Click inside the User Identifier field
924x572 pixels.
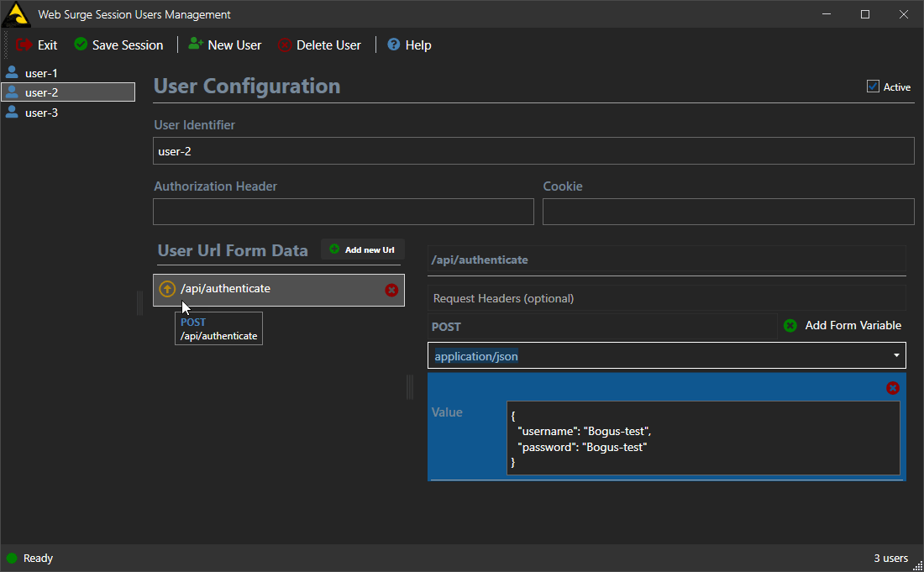[x=533, y=150]
